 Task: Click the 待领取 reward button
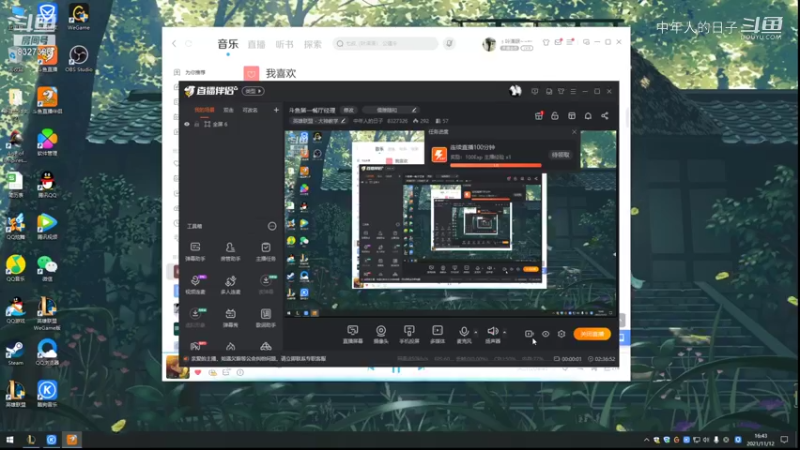(x=560, y=155)
